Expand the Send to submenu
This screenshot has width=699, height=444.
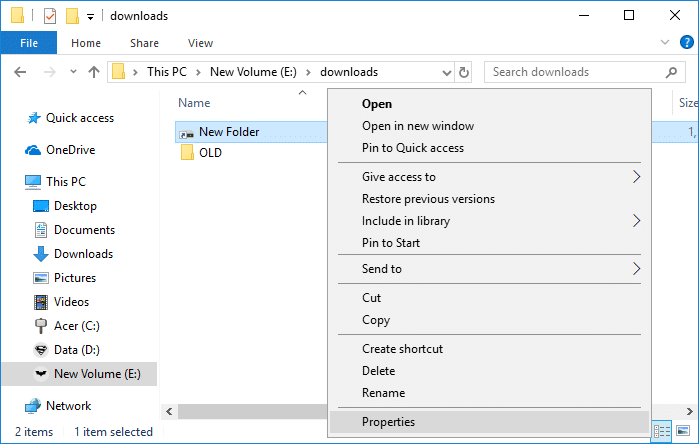[x=636, y=269]
